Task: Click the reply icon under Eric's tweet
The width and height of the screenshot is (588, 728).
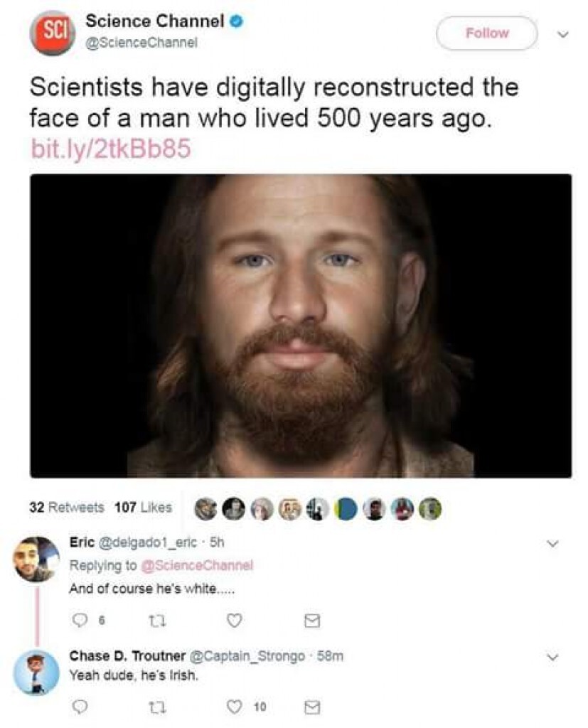Action: pos(80,620)
